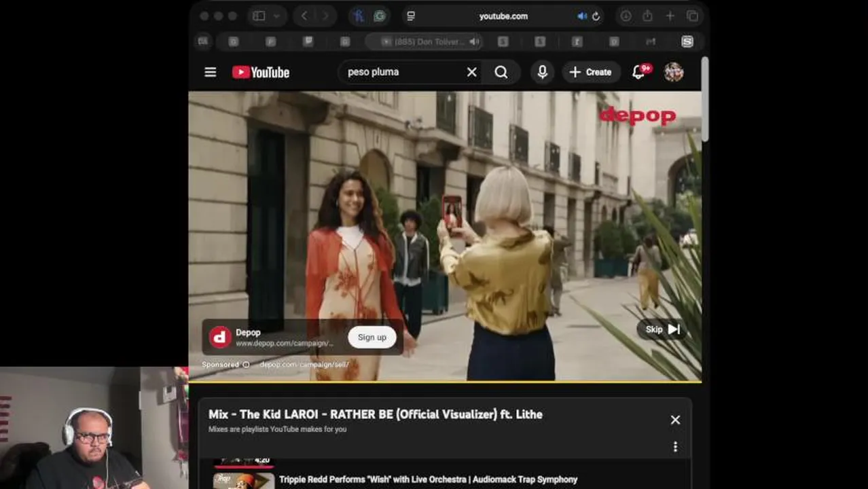Switch to the '(885) Don Toliver...' tab
The width and height of the screenshot is (868, 489).
coord(424,42)
